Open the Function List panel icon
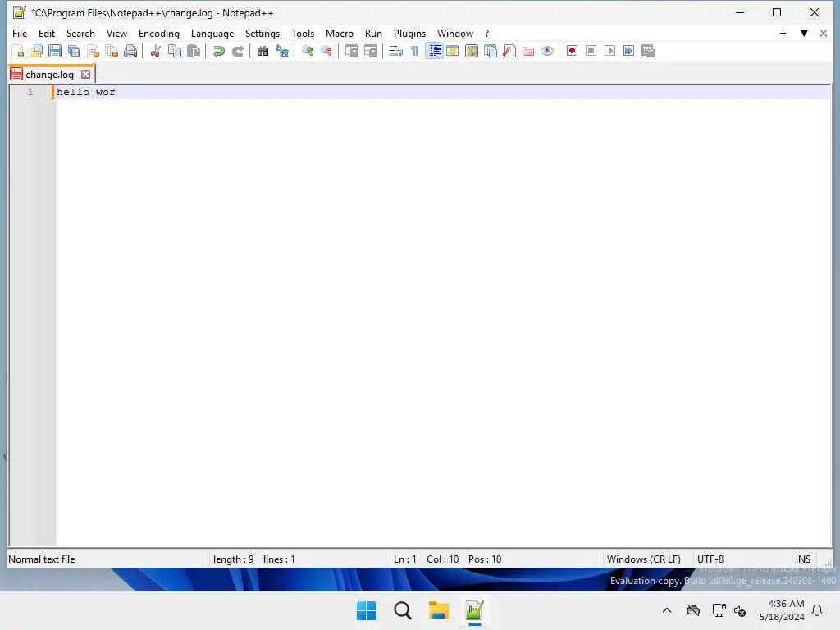 (x=509, y=52)
